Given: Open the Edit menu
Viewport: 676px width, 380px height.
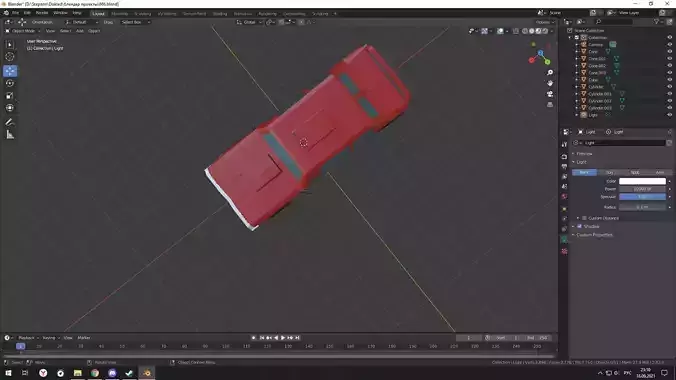Looking at the screenshot, I should click(27, 13).
